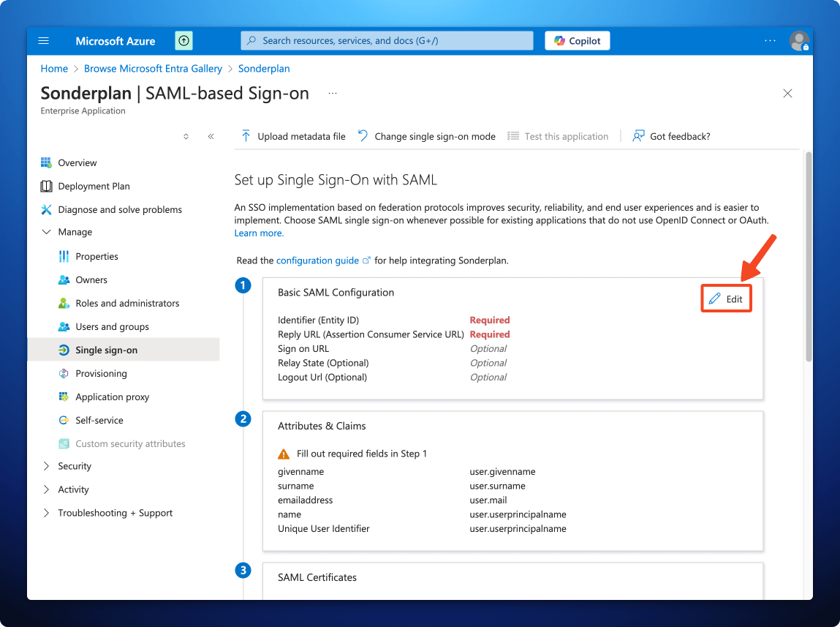Click the Got feedback smiley icon
This screenshot has height=627, width=840.
tap(637, 136)
